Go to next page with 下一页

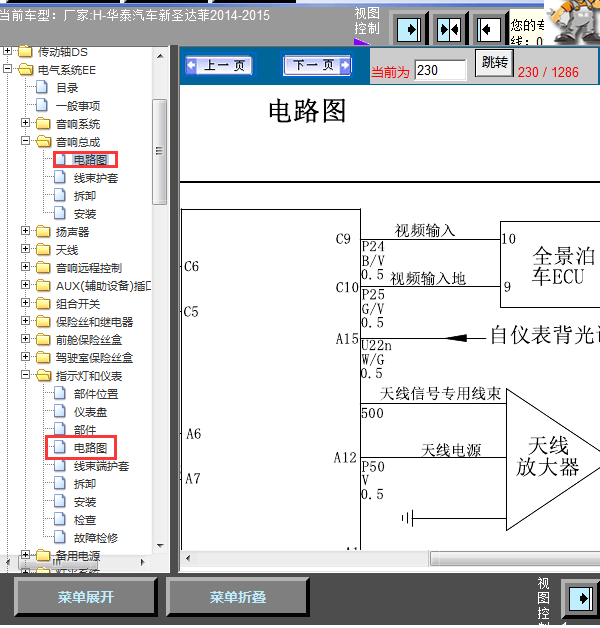pyautogui.click(x=317, y=65)
